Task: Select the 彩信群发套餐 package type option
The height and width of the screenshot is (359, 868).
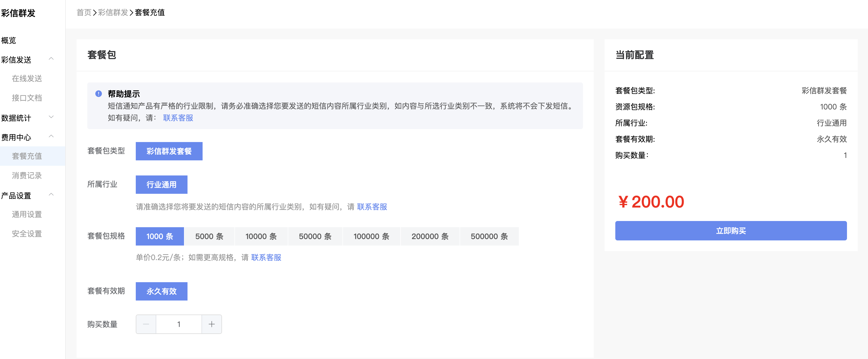Action: [169, 151]
